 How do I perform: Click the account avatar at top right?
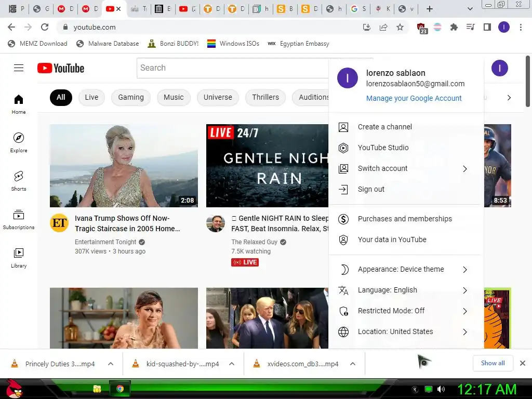(x=499, y=68)
